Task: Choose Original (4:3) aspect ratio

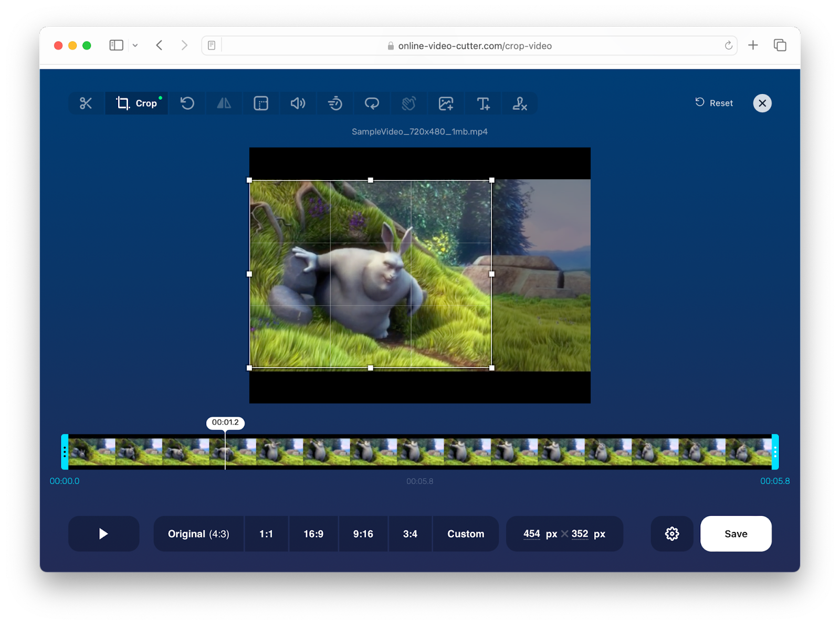Action: coord(198,534)
